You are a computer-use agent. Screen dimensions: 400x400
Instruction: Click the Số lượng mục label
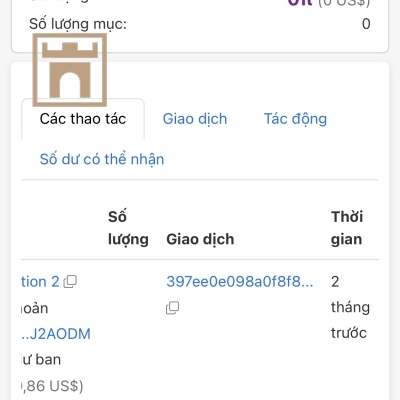[x=78, y=24]
